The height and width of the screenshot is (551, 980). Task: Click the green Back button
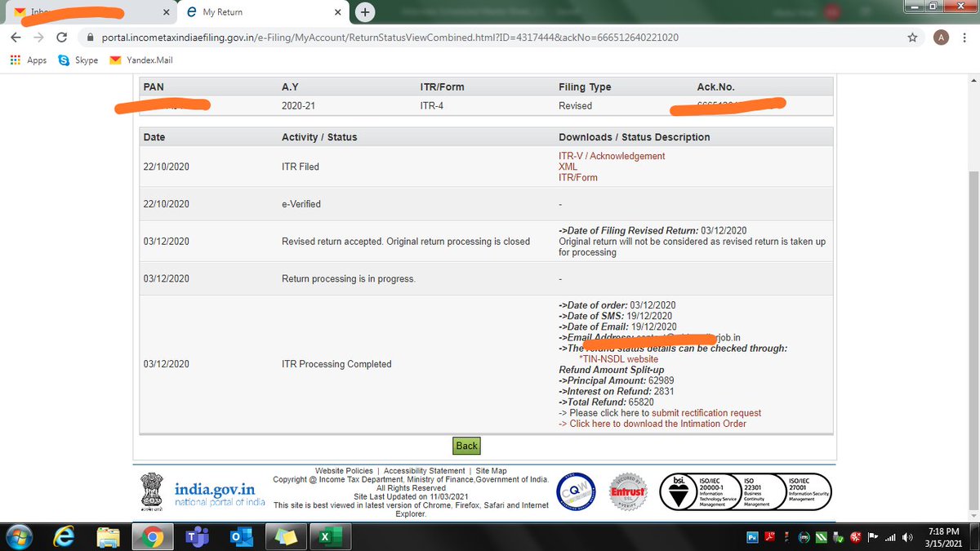click(x=467, y=446)
